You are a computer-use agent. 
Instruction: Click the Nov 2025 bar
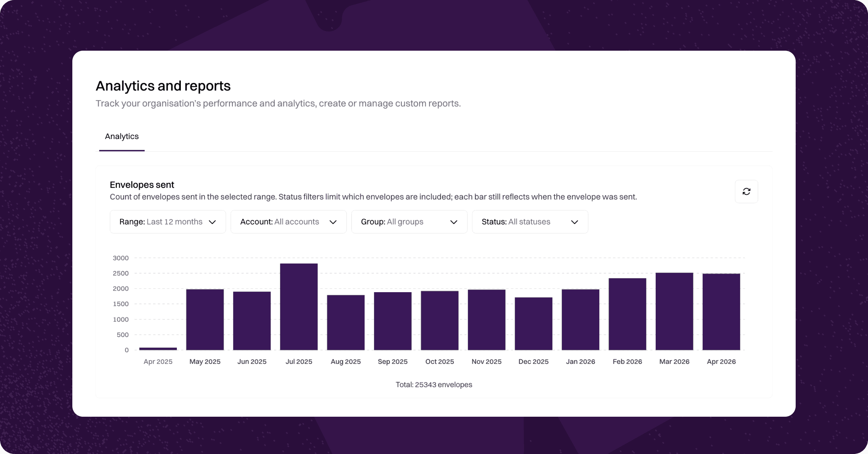[x=487, y=320]
